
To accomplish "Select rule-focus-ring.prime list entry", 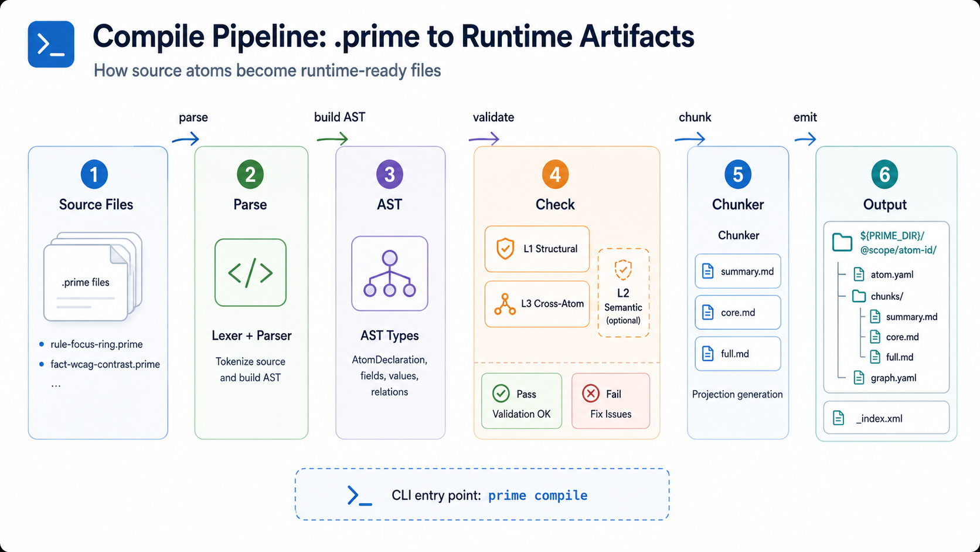I will 97,344.
